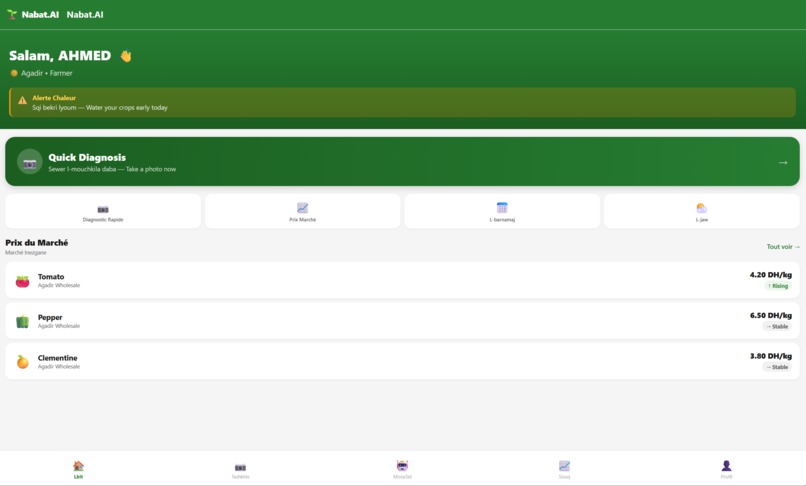Click the 4.20 DH/kg price
Image resolution: width=806 pixels, height=486 pixels.
pos(771,275)
